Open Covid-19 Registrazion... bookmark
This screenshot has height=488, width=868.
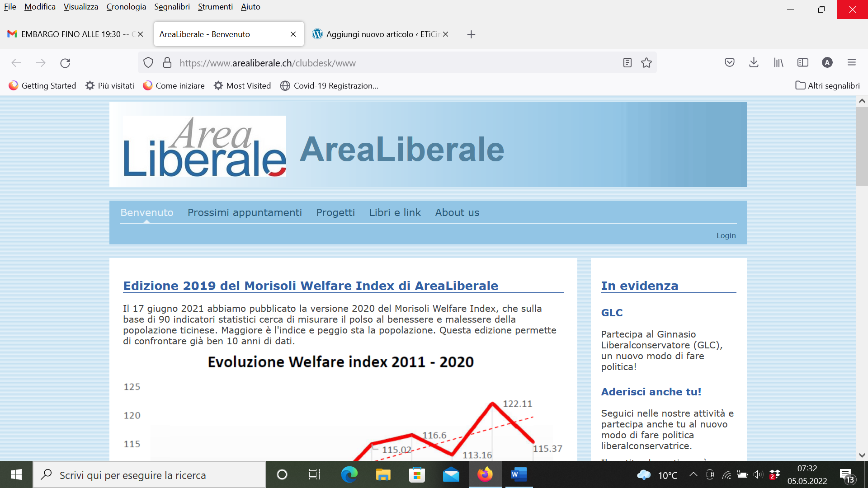click(329, 86)
